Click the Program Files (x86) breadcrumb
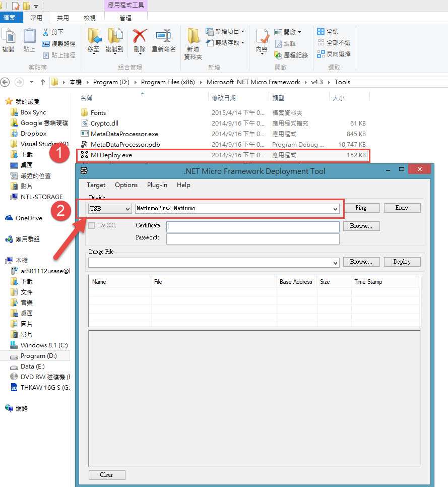 [168, 82]
